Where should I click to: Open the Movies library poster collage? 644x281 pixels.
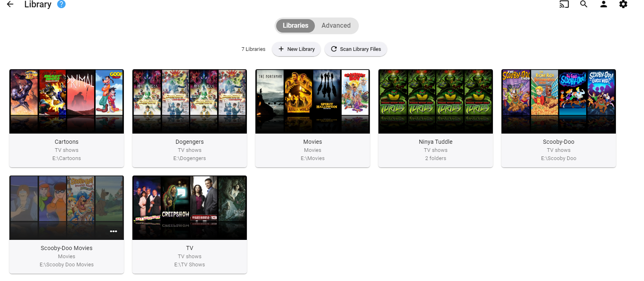312,101
